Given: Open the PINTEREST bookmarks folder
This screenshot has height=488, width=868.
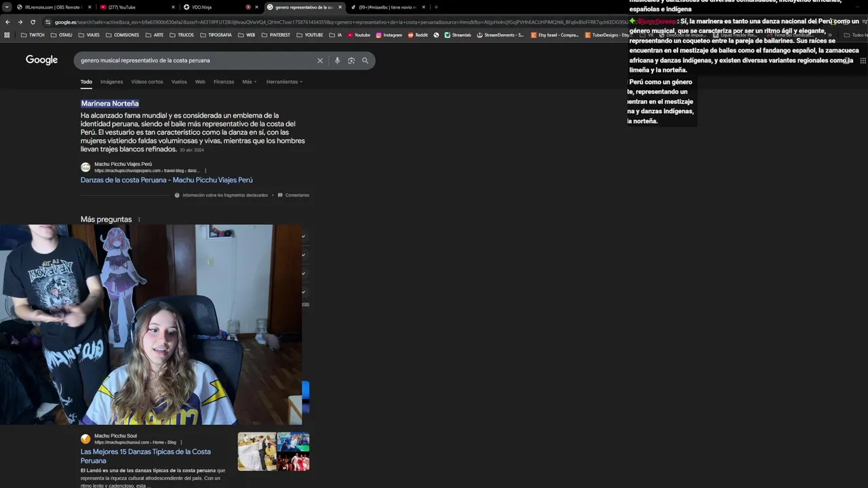Looking at the screenshot, I should pyautogui.click(x=275, y=35).
